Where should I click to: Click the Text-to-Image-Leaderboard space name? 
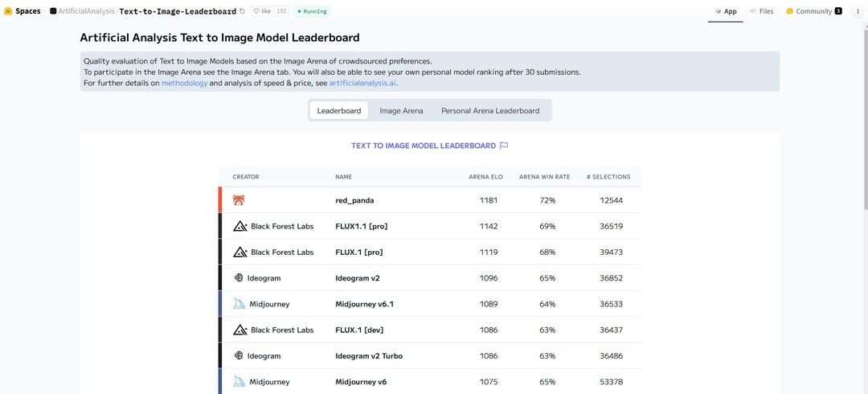coord(177,11)
